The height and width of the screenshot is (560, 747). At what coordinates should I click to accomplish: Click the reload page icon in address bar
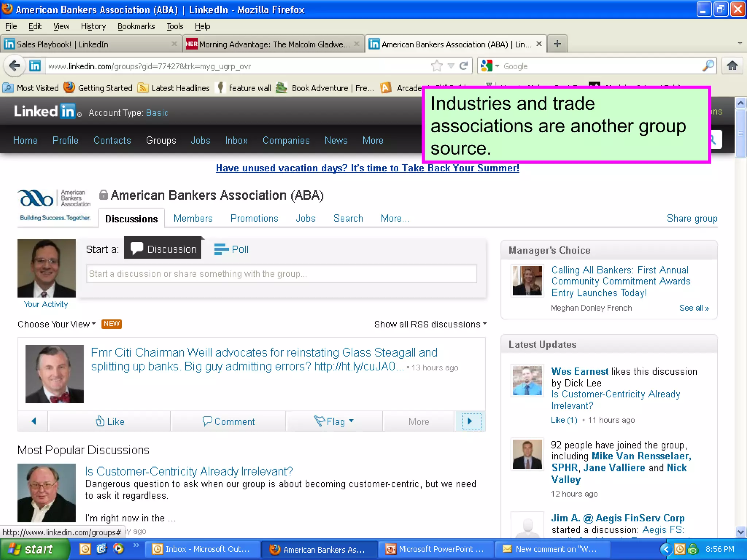coord(463,66)
